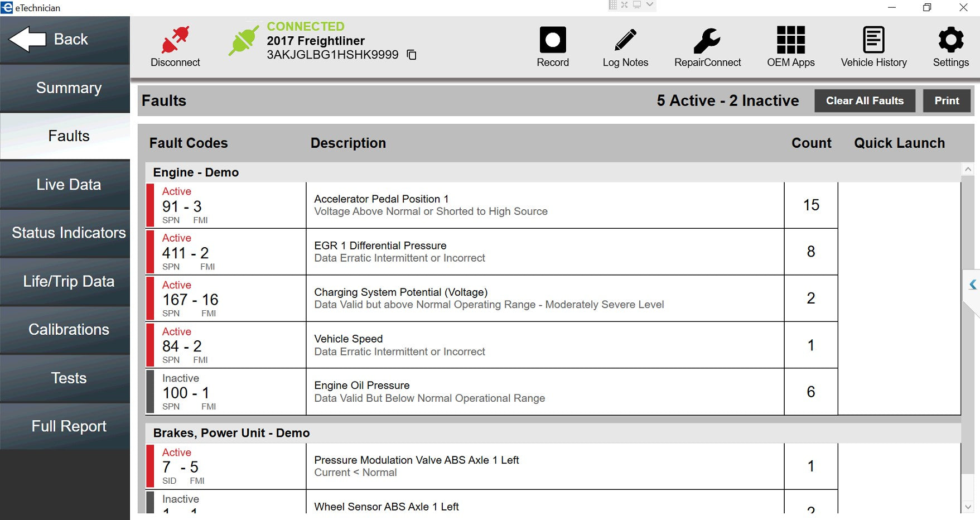Open Vehicle History document icon
The height and width of the screenshot is (520, 980).
(873, 40)
